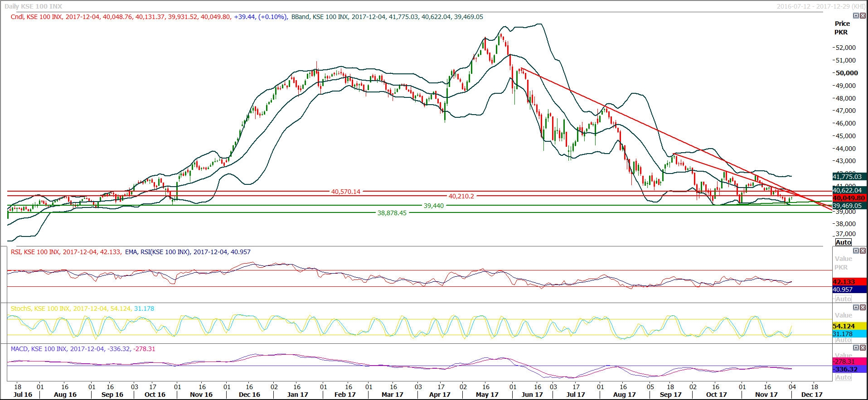
Task: Toggle Auto scaling on the MACD axis
Action: (843, 377)
